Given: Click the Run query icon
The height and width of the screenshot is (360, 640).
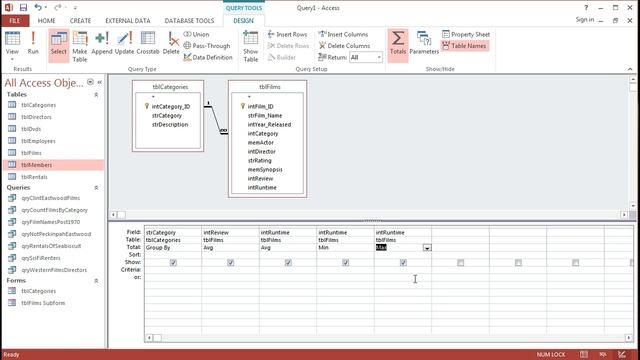Looking at the screenshot, I should click(x=33, y=43).
